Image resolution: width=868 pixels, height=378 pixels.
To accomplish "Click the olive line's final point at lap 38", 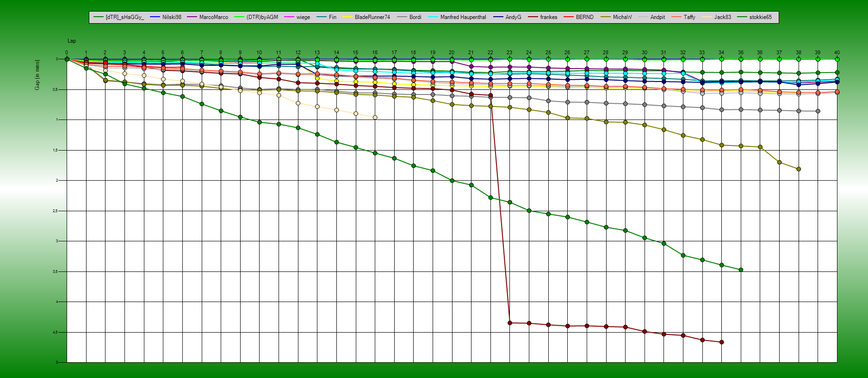I will pyautogui.click(x=799, y=169).
